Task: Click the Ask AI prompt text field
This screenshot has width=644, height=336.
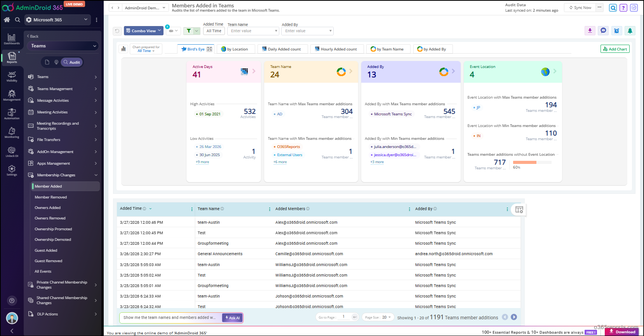Action: click(x=170, y=318)
